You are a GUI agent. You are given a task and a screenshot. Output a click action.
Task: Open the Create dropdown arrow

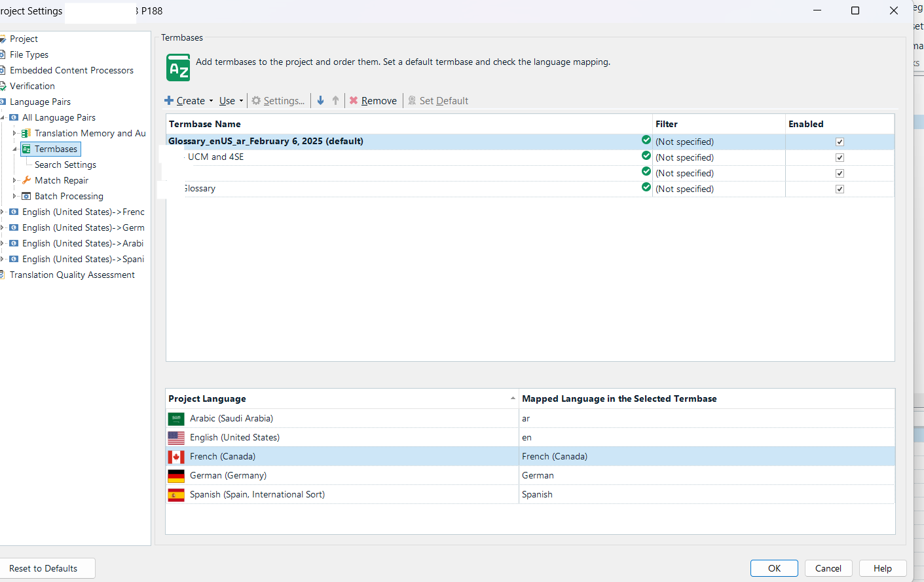click(211, 101)
